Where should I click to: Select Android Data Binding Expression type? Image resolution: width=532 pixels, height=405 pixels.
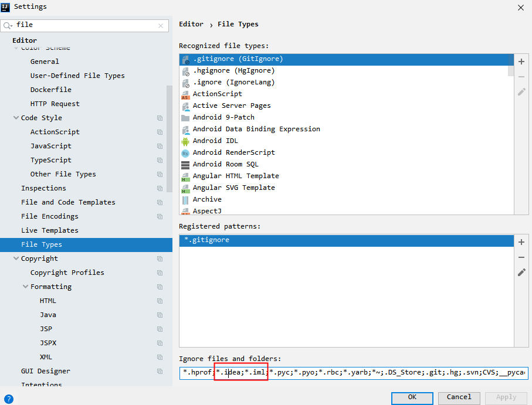pyautogui.click(x=347, y=129)
